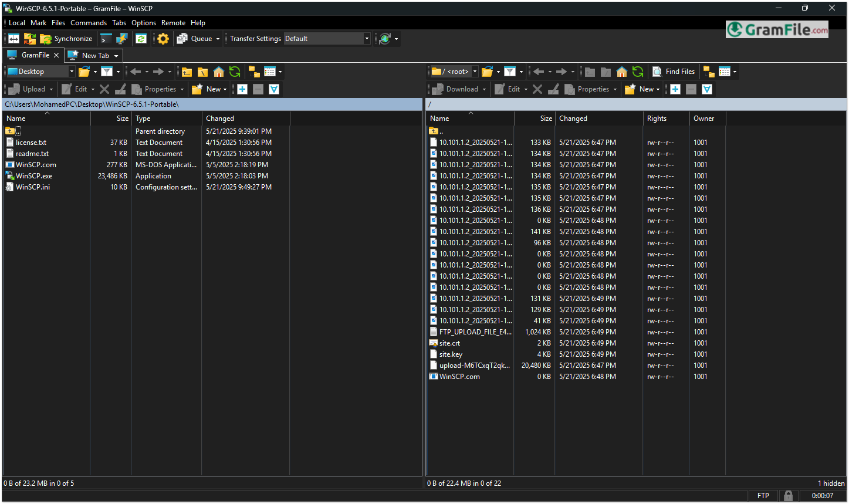
Task: Click the Keep Remote Directory Up to Date icon
Action: [x=141, y=39]
